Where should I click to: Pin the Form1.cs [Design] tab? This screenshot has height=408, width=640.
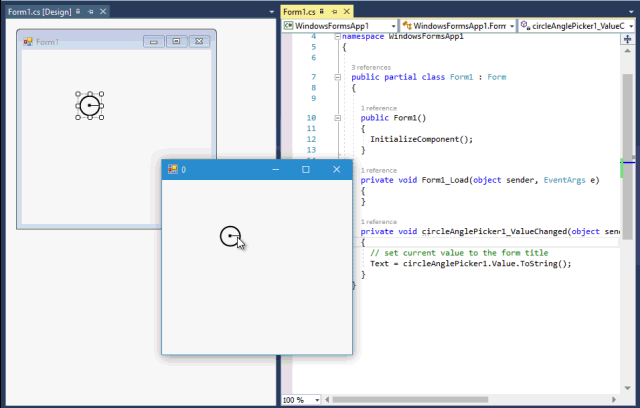(x=91, y=12)
